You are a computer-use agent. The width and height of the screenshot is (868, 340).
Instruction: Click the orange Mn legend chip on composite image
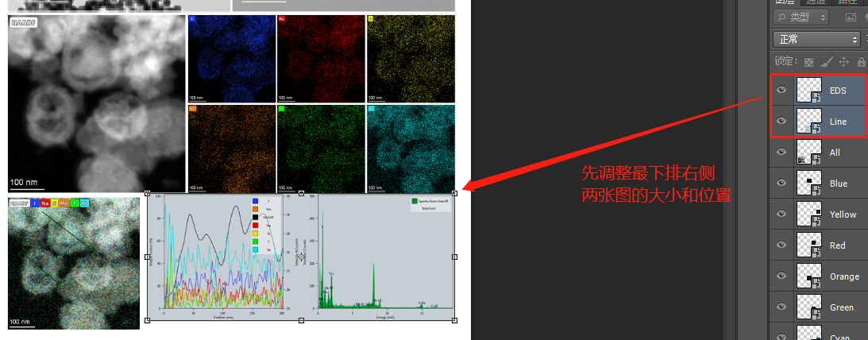64,203
